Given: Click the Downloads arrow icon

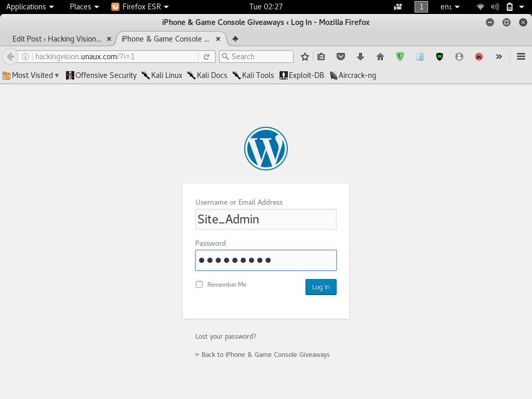Looking at the screenshot, I should pos(360,57).
